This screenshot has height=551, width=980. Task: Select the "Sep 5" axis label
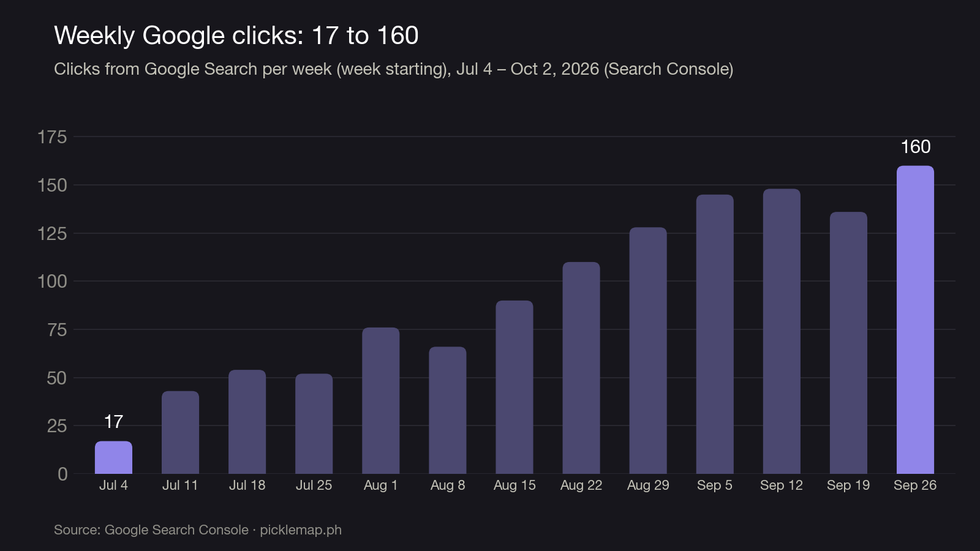[x=715, y=485]
